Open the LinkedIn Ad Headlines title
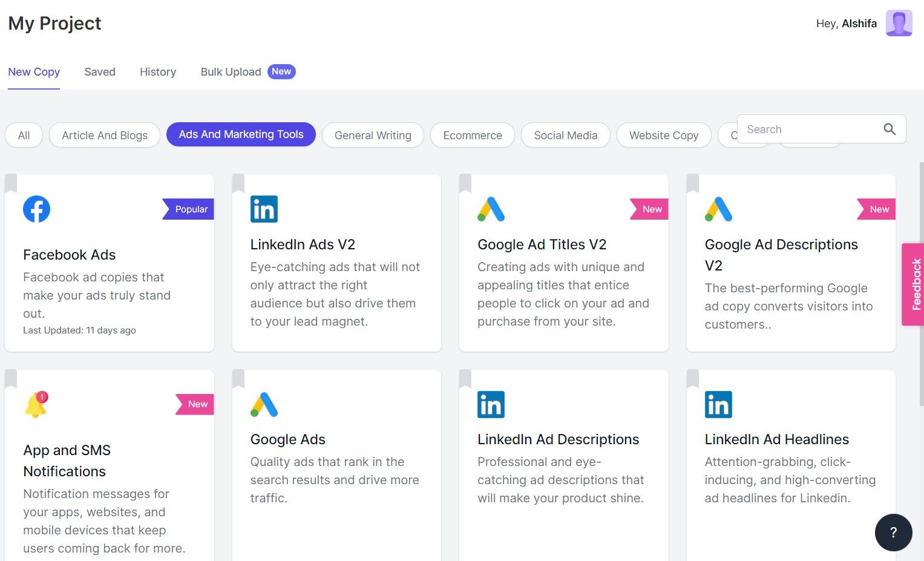Viewport: 924px width, 561px height. [x=776, y=439]
